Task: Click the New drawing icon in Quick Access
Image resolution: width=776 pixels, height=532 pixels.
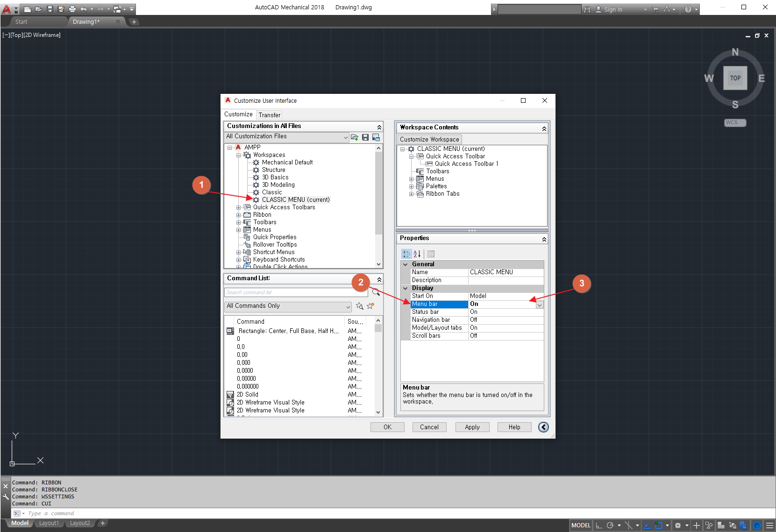Action: [28, 9]
